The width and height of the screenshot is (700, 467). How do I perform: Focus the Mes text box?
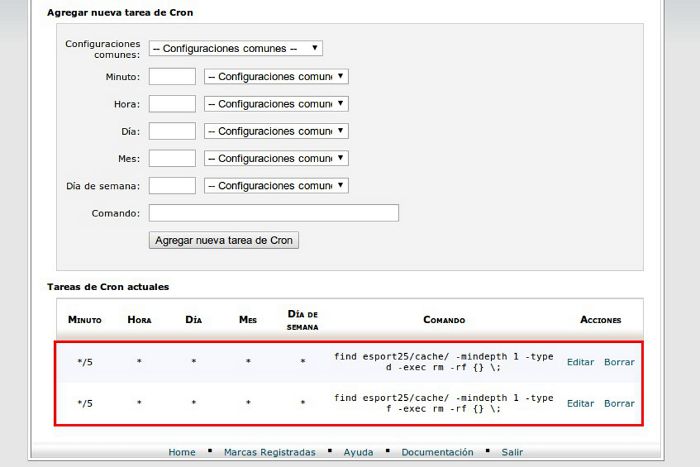pos(172,158)
